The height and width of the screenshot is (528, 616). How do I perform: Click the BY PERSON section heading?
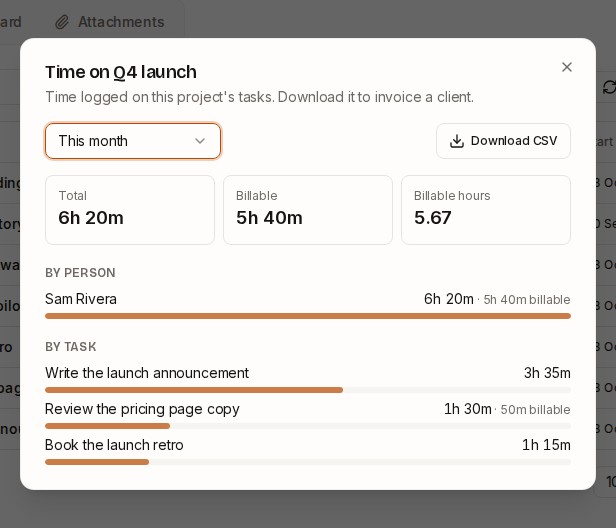click(80, 273)
